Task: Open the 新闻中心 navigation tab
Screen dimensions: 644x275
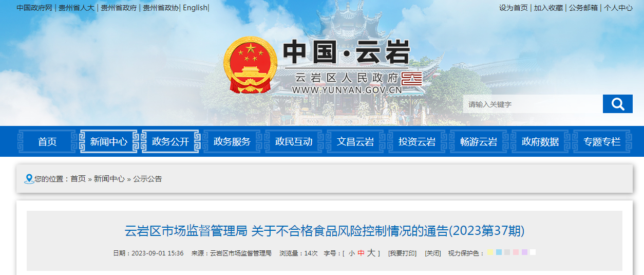Action: click(109, 141)
